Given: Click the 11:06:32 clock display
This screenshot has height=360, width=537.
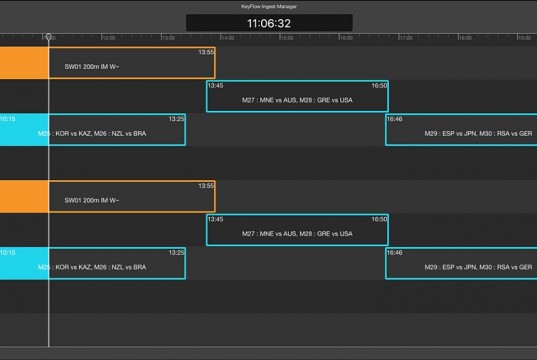Looking at the screenshot, I should coord(269,23).
